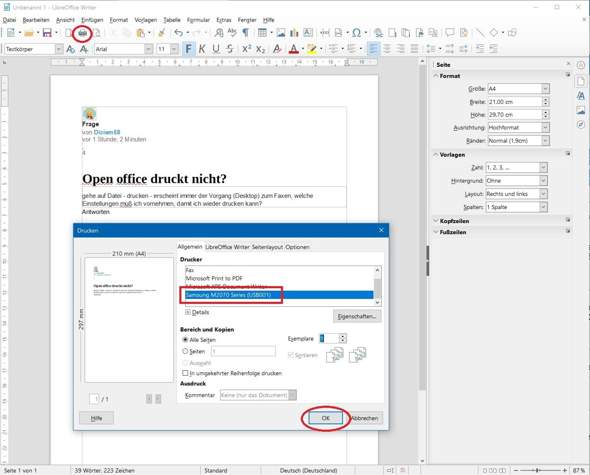Click the font color red A swatch
This screenshot has height=475, width=590.
tap(294, 49)
